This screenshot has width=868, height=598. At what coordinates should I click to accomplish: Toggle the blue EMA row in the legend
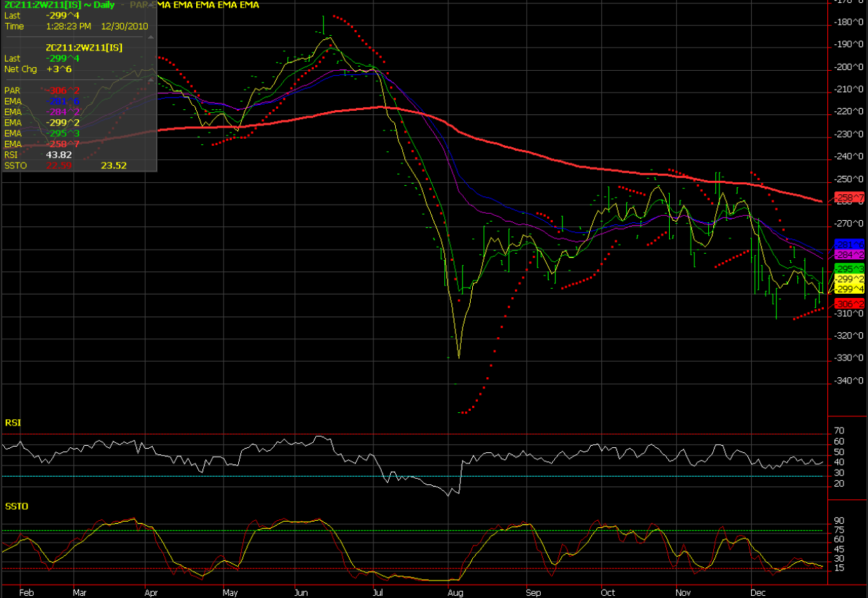11,100
